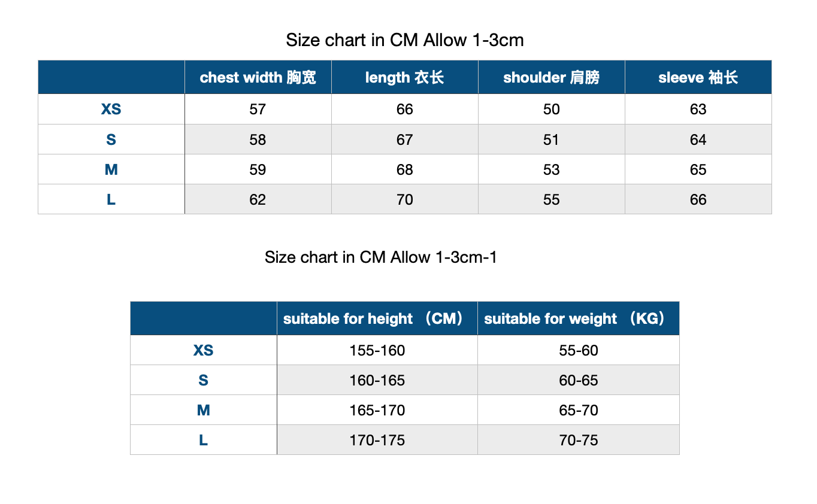Select the weight range 60-65 cell

(579, 380)
